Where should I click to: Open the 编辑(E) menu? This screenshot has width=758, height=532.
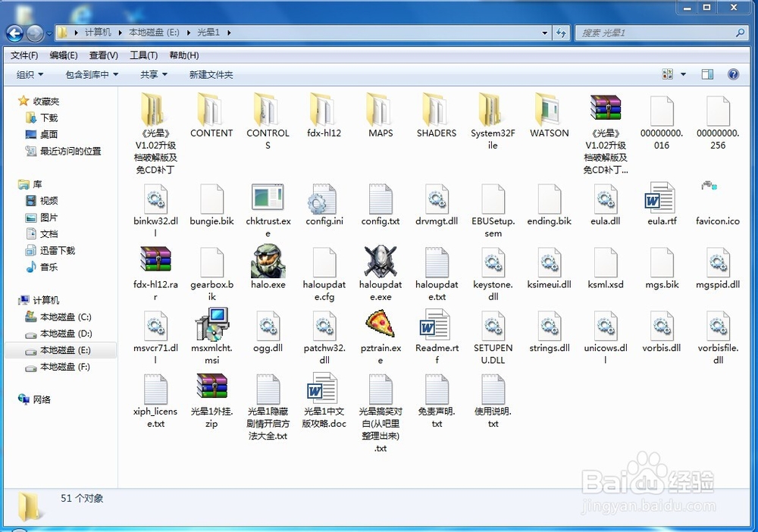pos(64,55)
